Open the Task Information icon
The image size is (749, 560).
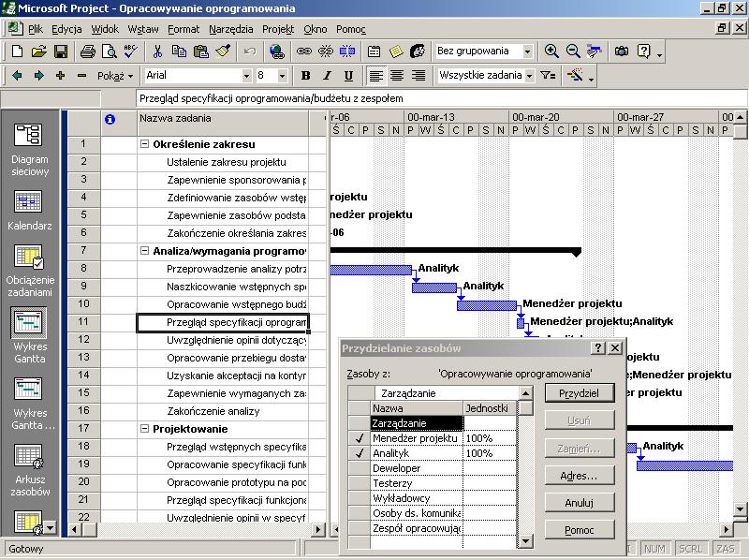click(x=374, y=52)
